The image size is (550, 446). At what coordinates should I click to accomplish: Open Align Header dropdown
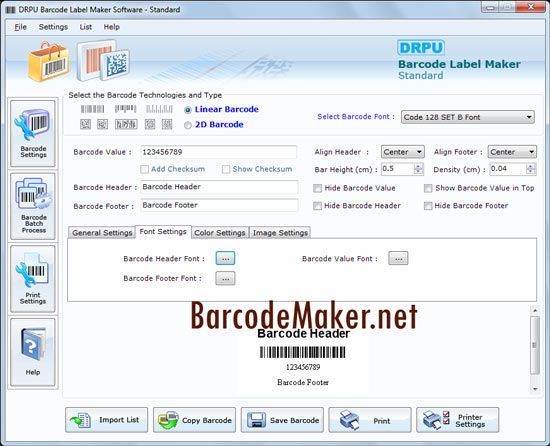click(403, 152)
